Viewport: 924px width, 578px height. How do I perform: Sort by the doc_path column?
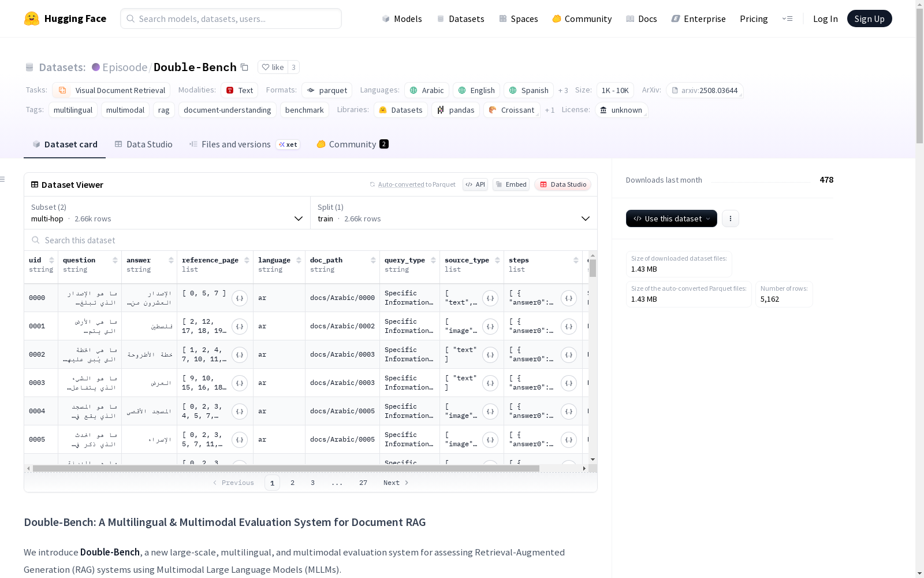pos(373,260)
